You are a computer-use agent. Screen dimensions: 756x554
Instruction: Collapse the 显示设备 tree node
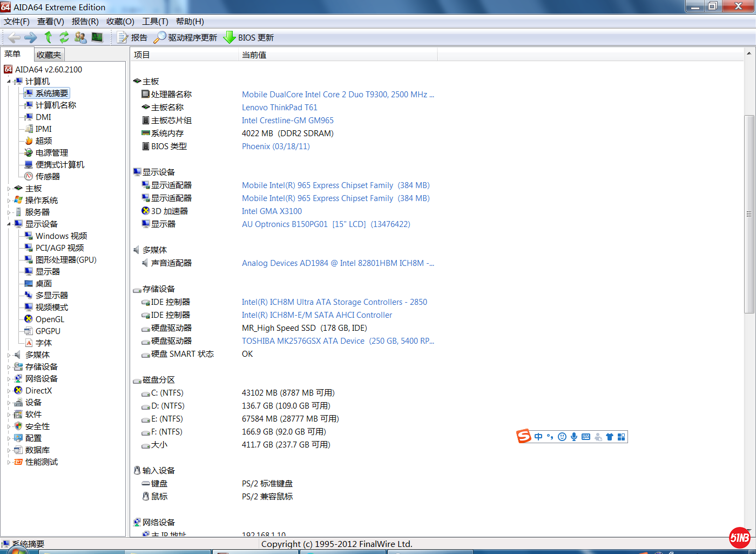pyautogui.click(x=9, y=224)
